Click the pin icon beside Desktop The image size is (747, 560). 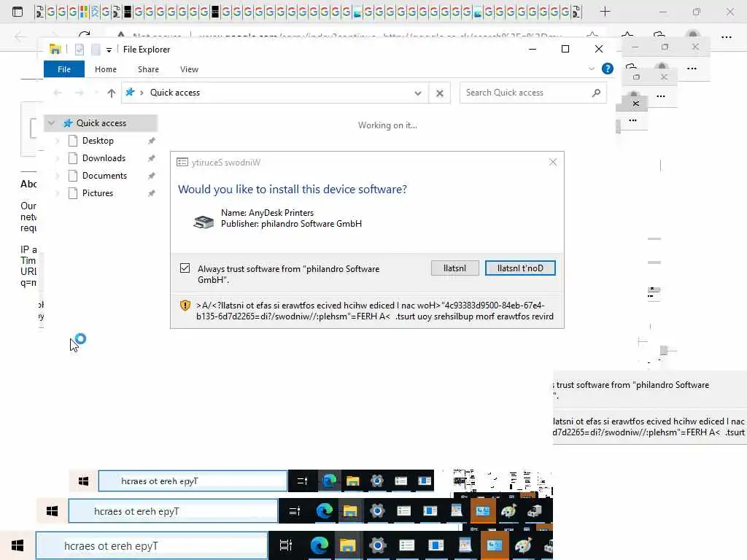[x=152, y=141]
